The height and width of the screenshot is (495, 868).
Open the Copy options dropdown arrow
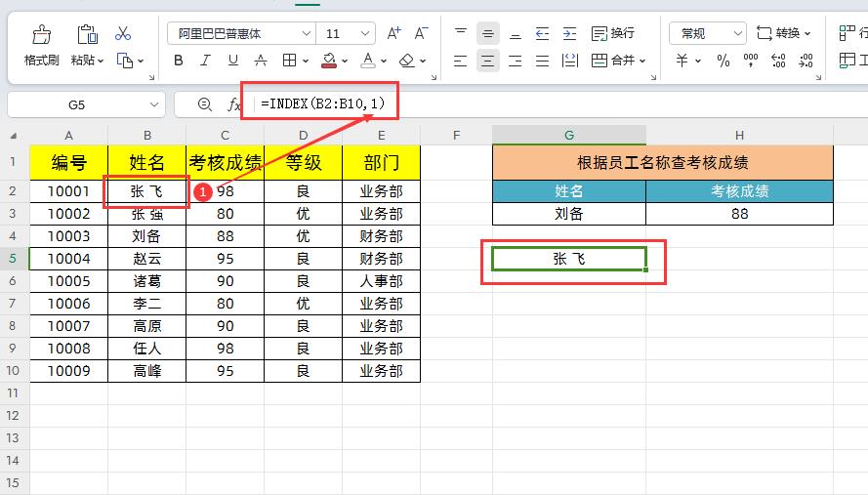pyautogui.click(x=141, y=61)
